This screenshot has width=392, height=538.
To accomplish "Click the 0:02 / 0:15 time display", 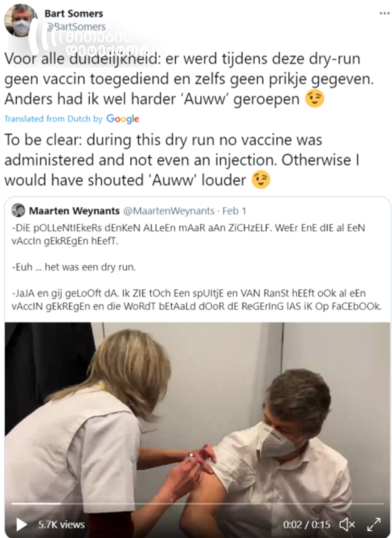I will pos(307,524).
